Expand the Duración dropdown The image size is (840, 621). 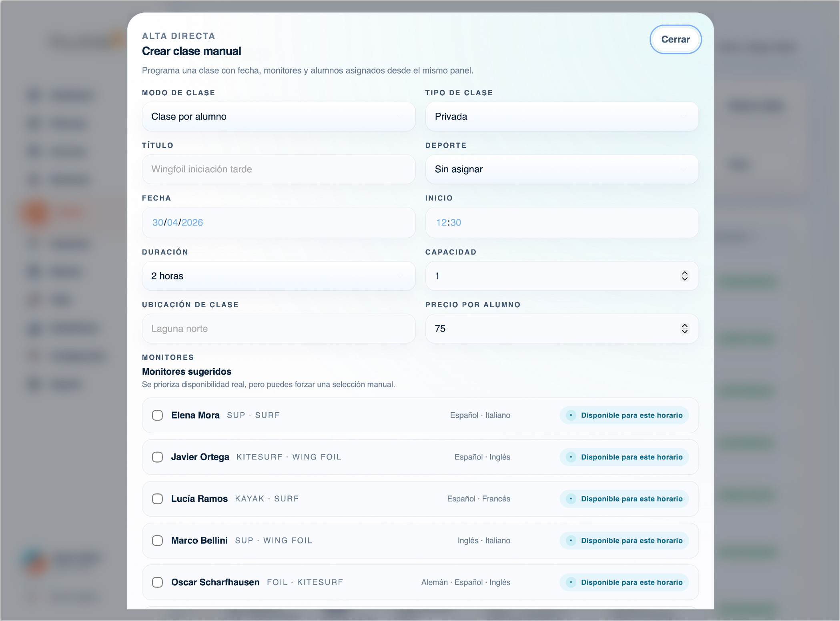coord(279,276)
